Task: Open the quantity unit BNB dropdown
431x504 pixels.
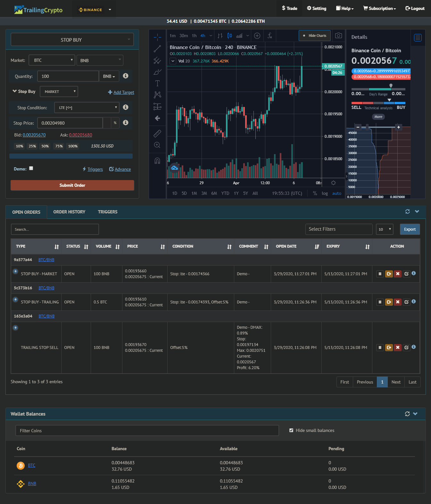Action: tap(109, 76)
